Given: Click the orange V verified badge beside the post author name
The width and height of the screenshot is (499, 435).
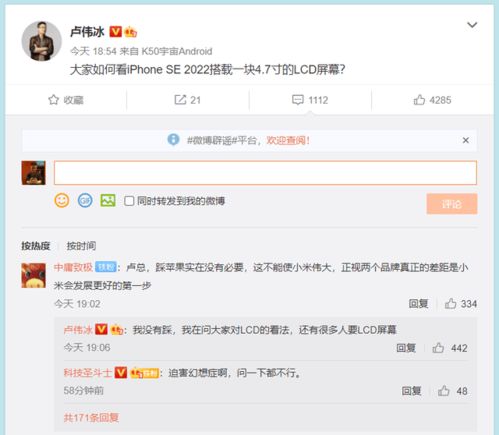Looking at the screenshot, I should [x=116, y=32].
